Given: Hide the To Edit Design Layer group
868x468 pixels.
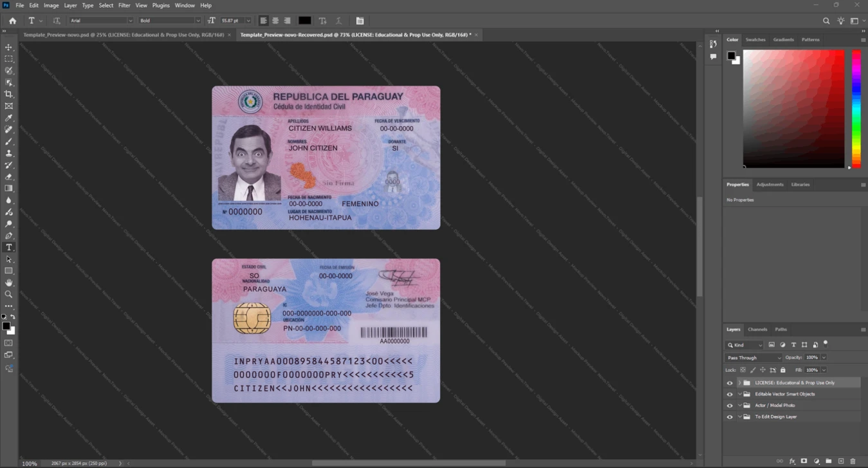Looking at the screenshot, I should 730,417.
